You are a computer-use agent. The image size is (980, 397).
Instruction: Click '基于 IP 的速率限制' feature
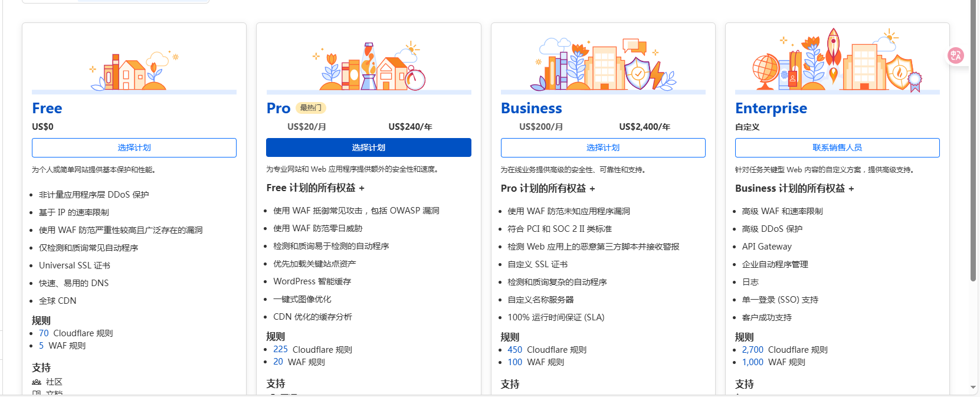click(x=74, y=212)
